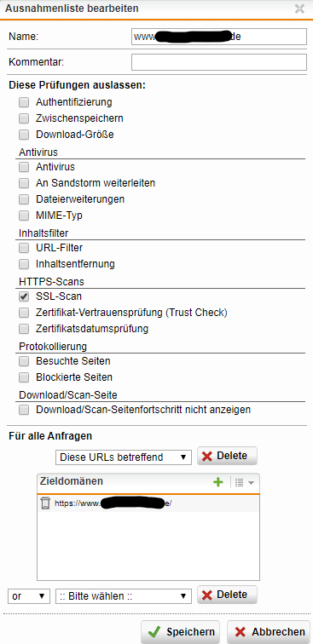Close the Ausnahmenliste bearbeiten dialog with X

pos(300,9)
